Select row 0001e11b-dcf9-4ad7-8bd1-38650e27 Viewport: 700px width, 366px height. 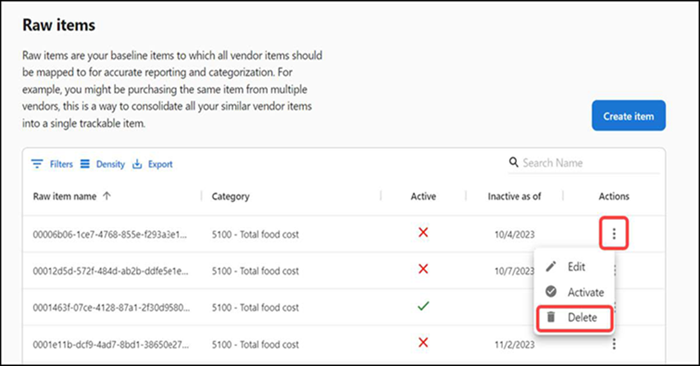pyautogui.click(x=344, y=344)
